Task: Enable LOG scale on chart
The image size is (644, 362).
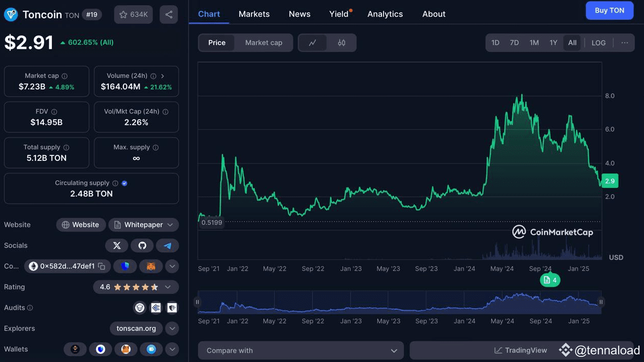Action: pyautogui.click(x=599, y=43)
